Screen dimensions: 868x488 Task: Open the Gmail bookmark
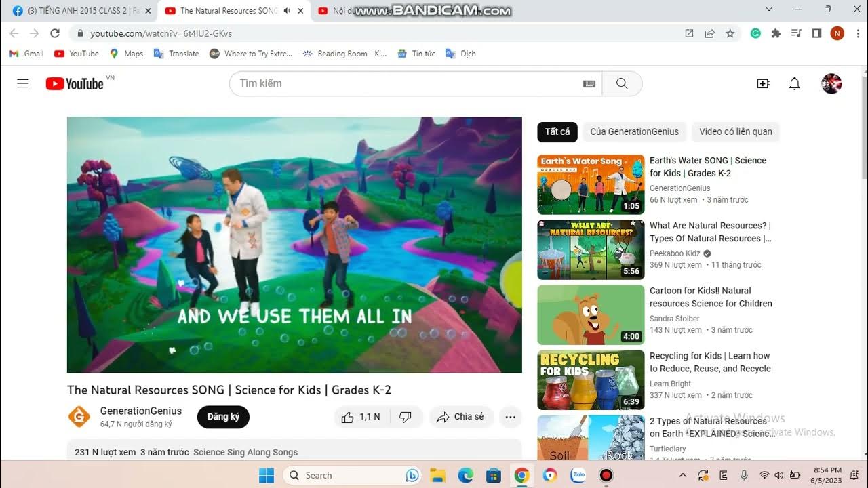pos(26,54)
